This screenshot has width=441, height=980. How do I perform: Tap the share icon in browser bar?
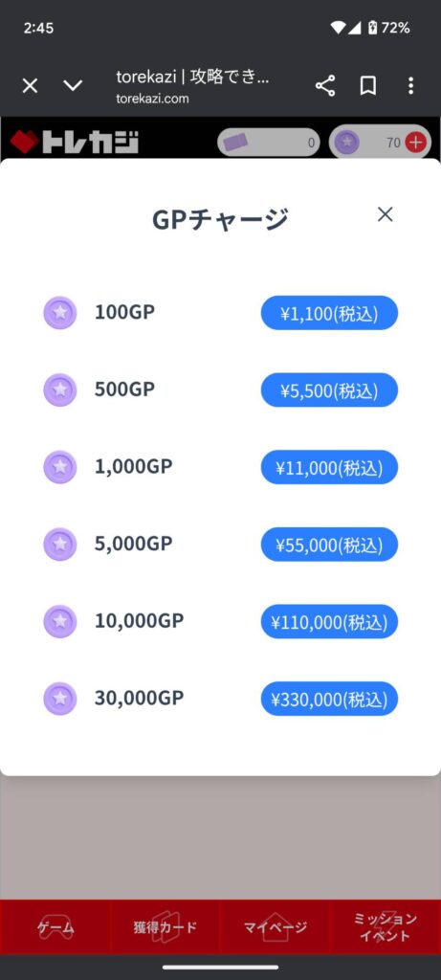pos(325,85)
